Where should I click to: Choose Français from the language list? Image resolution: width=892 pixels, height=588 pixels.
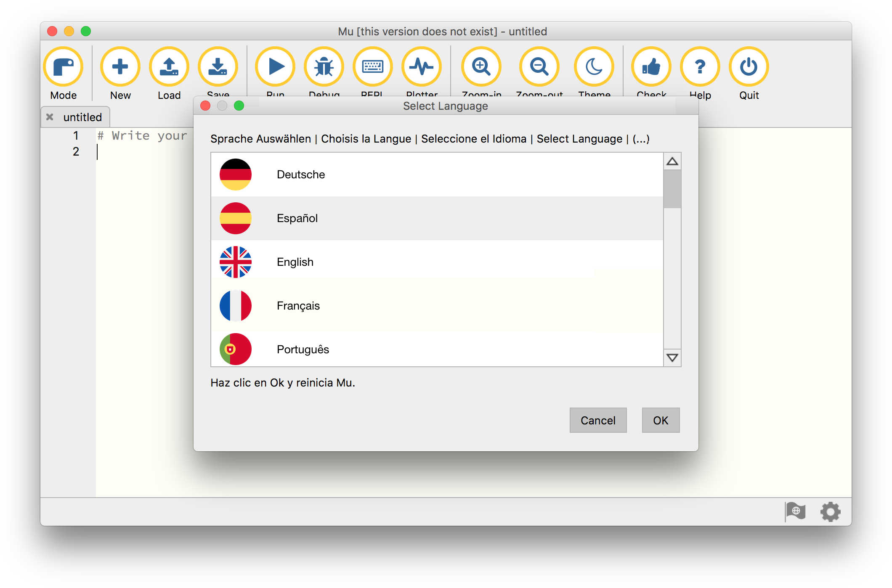point(297,306)
